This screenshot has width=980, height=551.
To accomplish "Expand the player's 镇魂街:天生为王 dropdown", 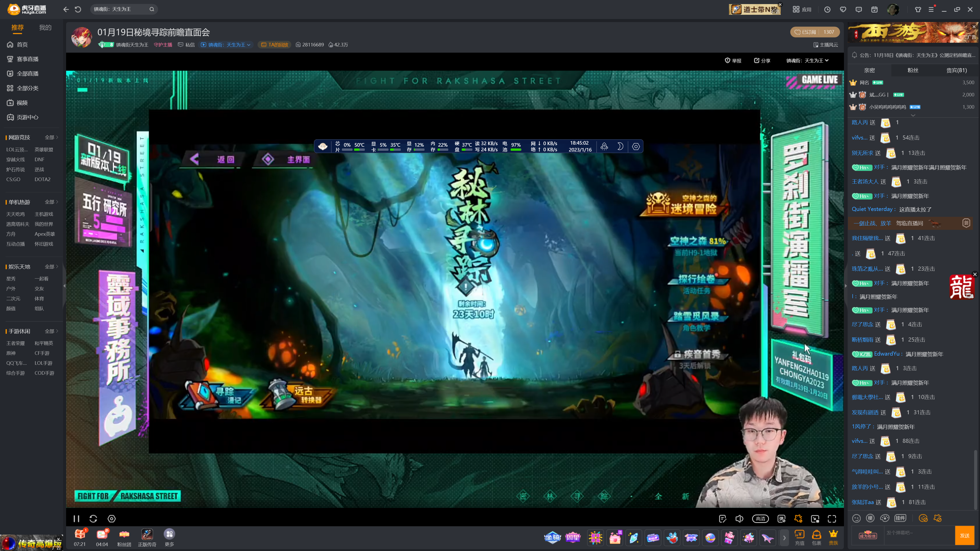I will point(807,60).
